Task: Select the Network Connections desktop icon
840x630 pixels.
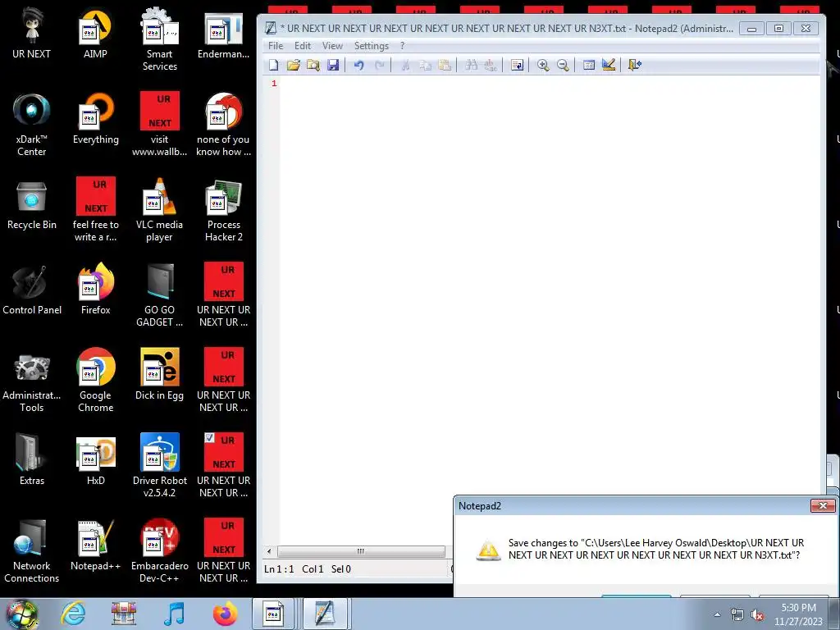Action: pyautogui.click(x=32, y=550)
